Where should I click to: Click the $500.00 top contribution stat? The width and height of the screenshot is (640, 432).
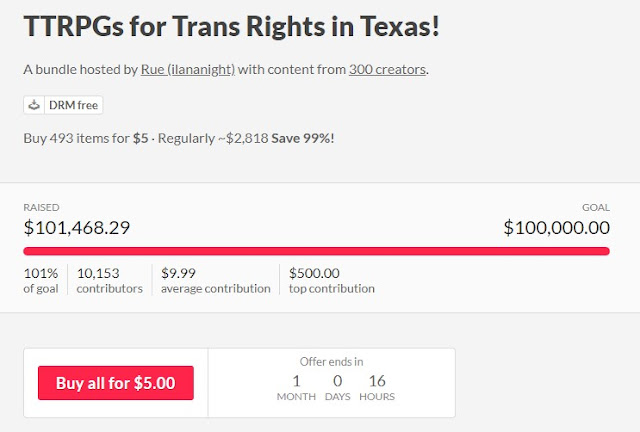tap(331, 280)
